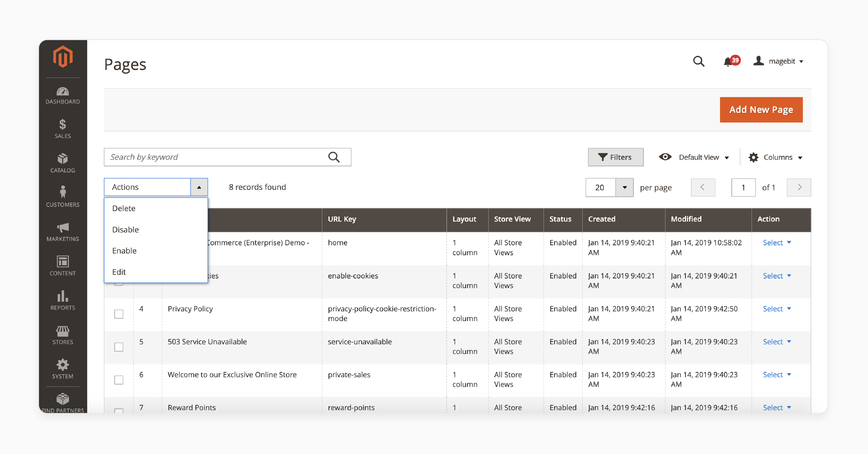Navigate to Stores section icon
The image size is (868, 454).
(x=62, y=332)
